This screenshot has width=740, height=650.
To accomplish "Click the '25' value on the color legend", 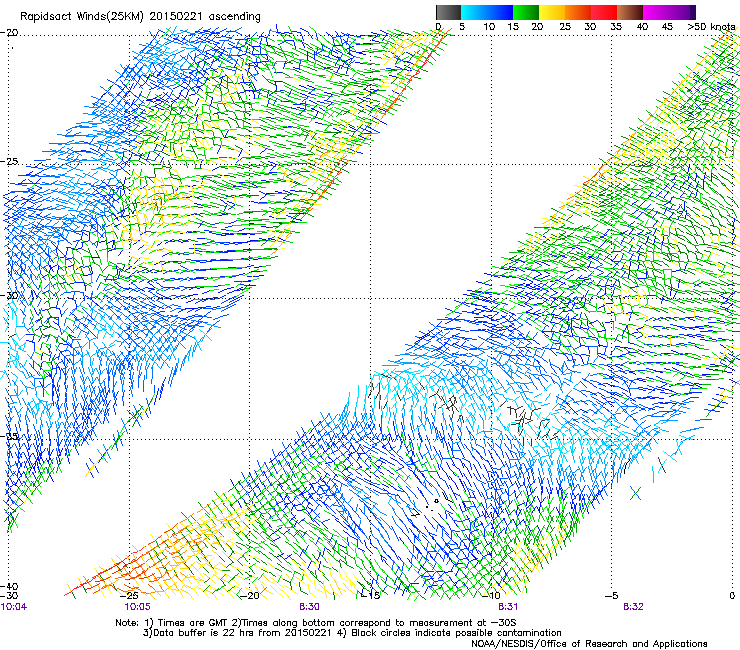I will tap(564, 27).
